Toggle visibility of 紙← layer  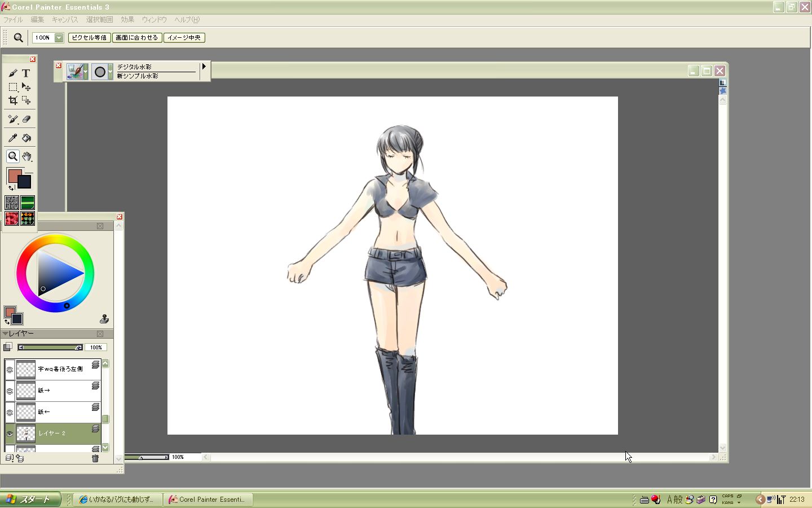10,412
